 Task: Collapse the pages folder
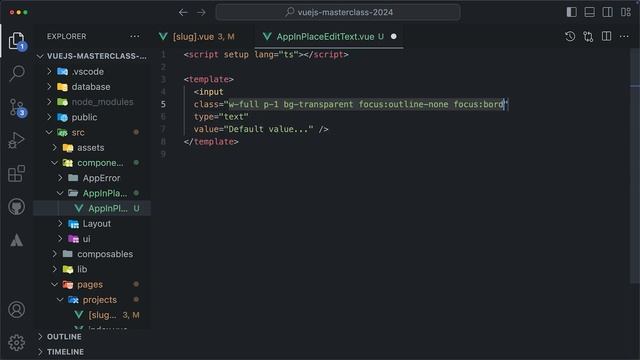[x=93, y=284]
